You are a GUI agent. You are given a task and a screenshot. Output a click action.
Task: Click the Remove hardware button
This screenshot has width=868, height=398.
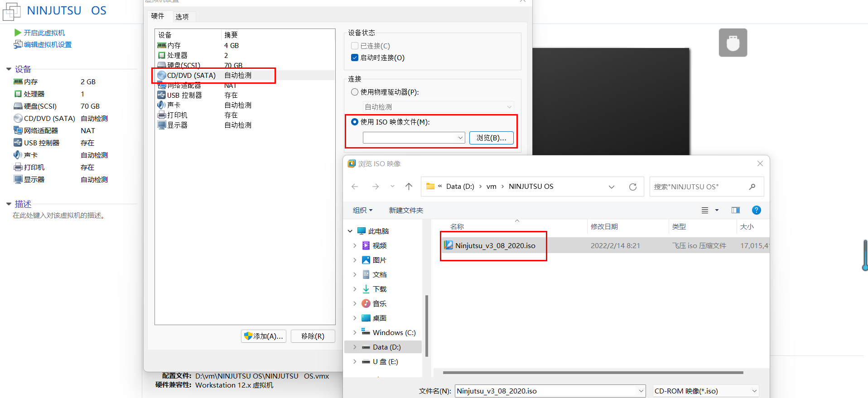pyautogui.click(x=313, y=336)
